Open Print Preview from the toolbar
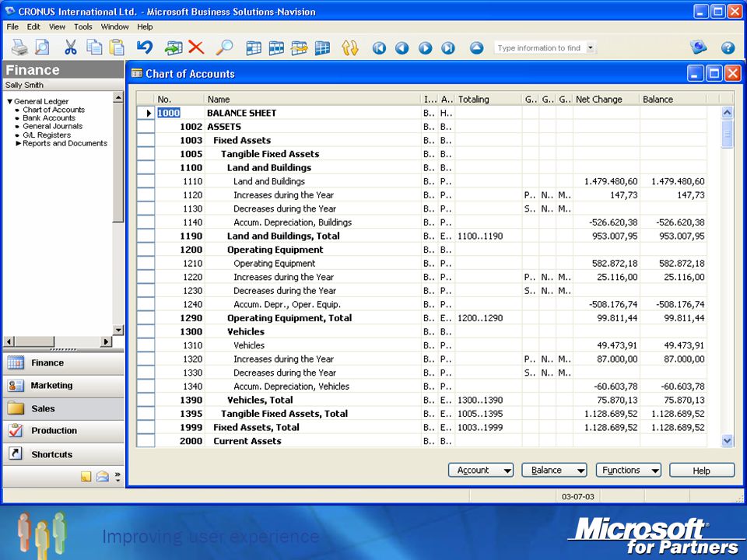Image resolution: width=747 pixels, height=560 pixels. tap(42, 47)
